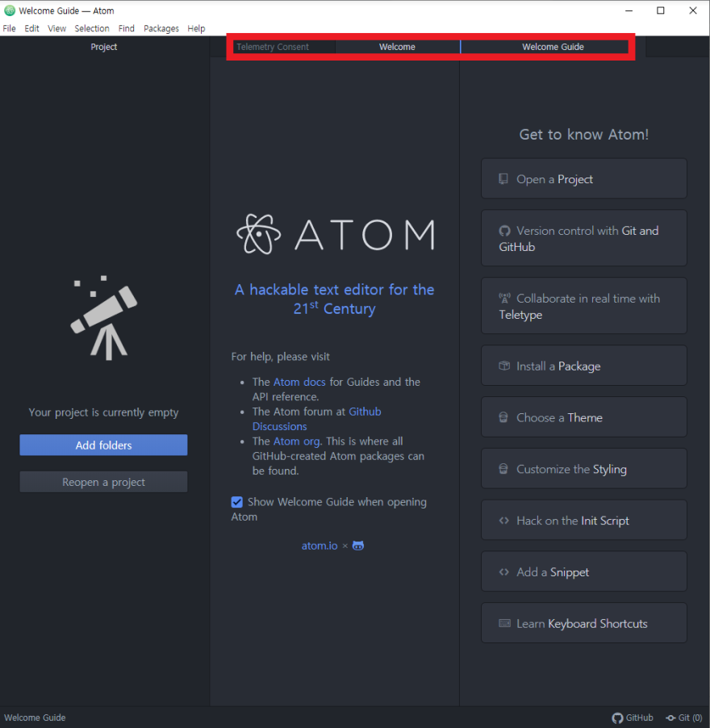Click the GitHub mark icon on Version control card
710x728 pixels.
click(504, 231)
